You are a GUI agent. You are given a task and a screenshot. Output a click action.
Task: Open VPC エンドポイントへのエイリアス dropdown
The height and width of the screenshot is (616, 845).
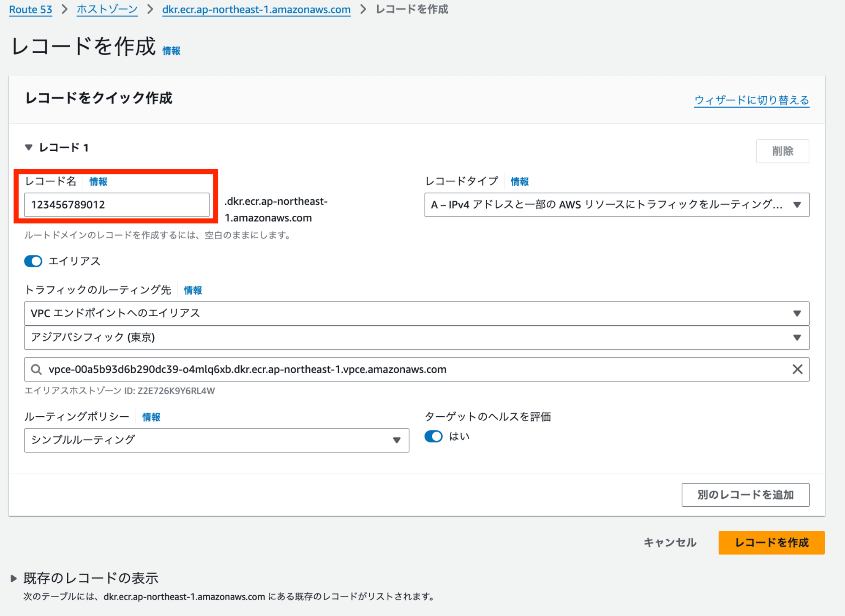click(417, 313)
